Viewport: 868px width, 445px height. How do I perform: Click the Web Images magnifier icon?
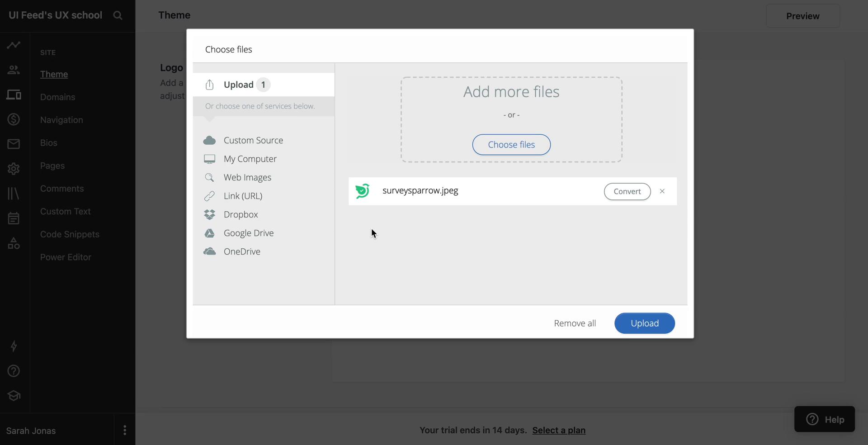(x=209, y=177)
